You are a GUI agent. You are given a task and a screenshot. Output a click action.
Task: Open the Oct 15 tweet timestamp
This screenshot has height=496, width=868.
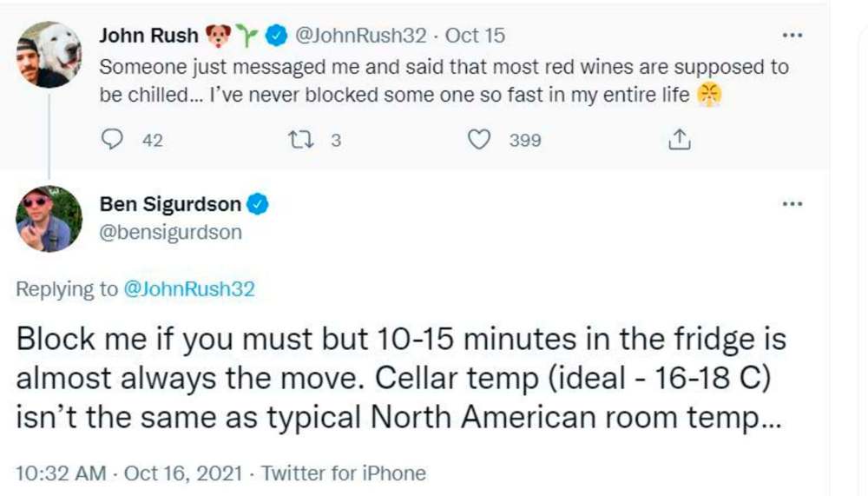475,36
